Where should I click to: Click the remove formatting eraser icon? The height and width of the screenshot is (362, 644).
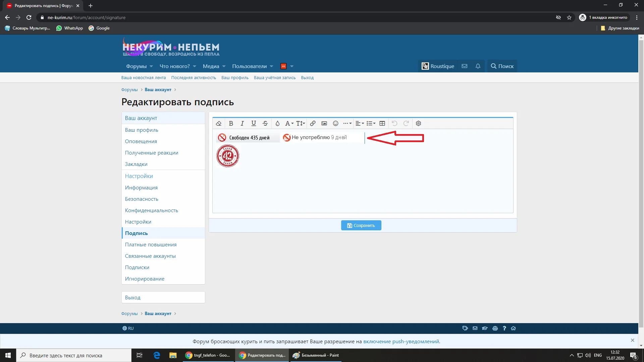(219, 123)
